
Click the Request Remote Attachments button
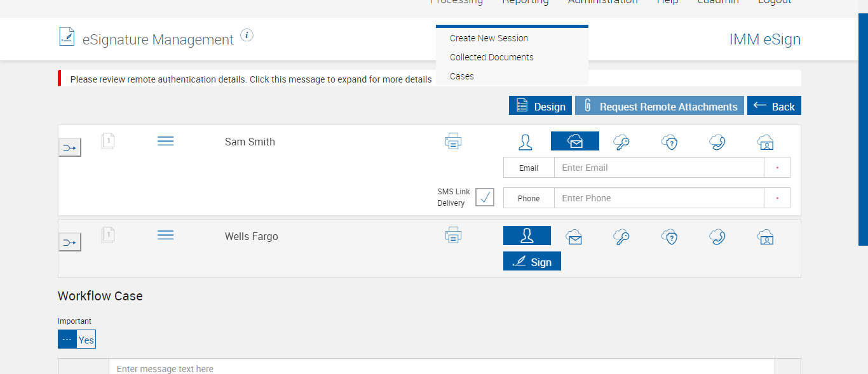tap(659, 106)
